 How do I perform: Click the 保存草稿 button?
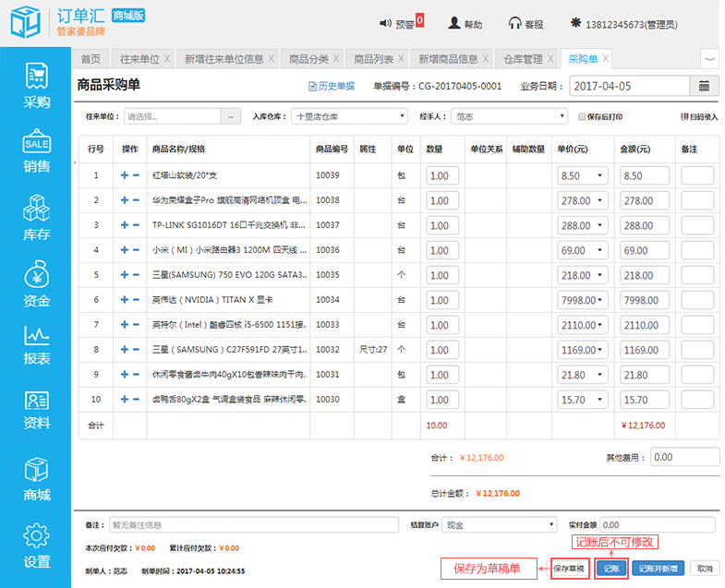[569, 568]
